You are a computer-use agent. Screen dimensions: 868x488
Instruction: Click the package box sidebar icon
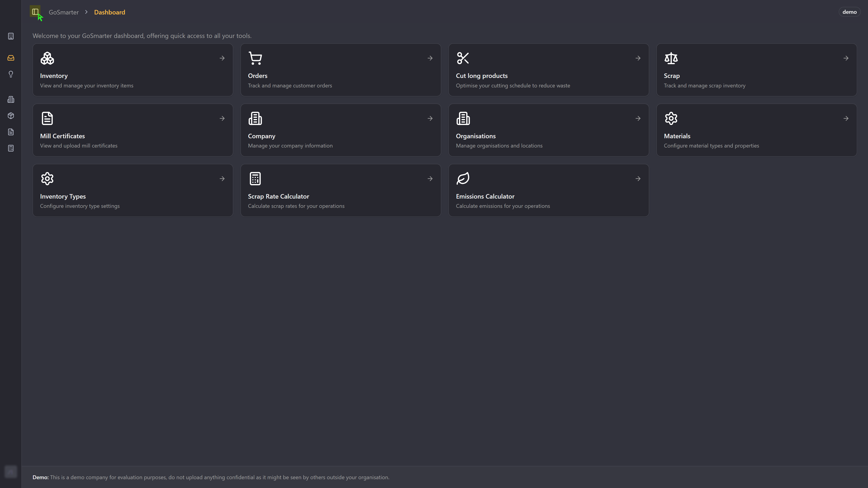(11, 116)
